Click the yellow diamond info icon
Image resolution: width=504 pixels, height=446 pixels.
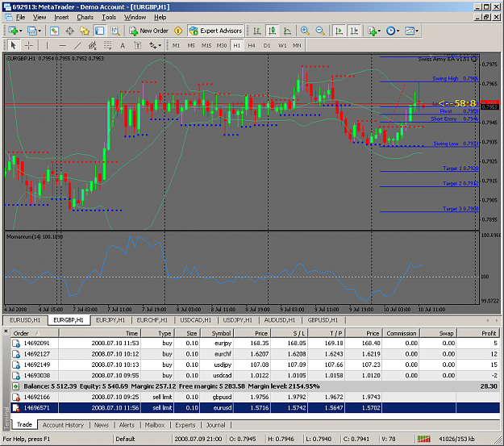coord(178,31)
